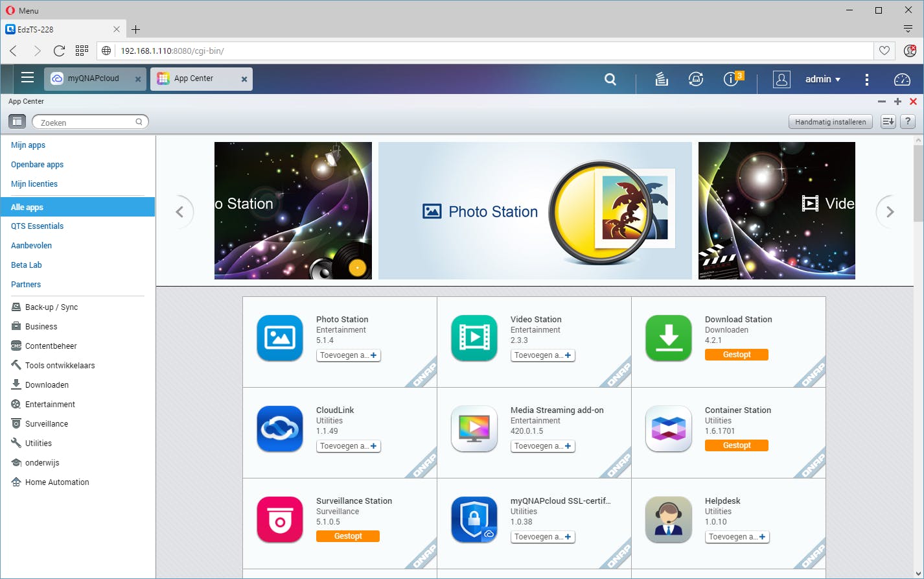The width and height of the screenshot is (924, 579).
Task: Expand Helpdesk Toevoegen dropdown
Action: click(x=737, y=537)
